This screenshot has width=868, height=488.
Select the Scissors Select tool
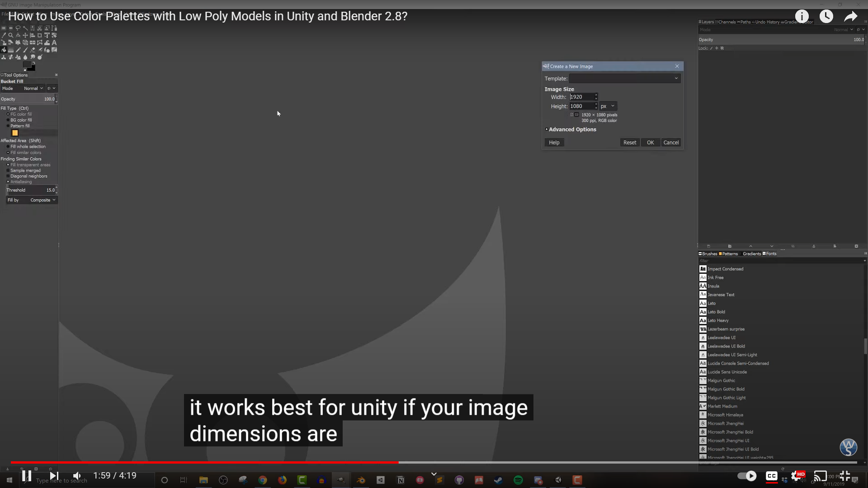40,28
